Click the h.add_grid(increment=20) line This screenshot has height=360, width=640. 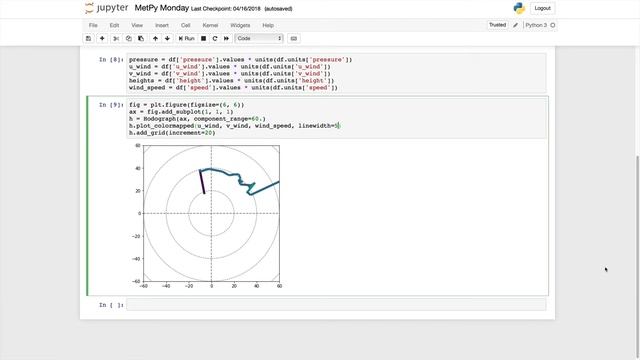[x=172, y=133]
